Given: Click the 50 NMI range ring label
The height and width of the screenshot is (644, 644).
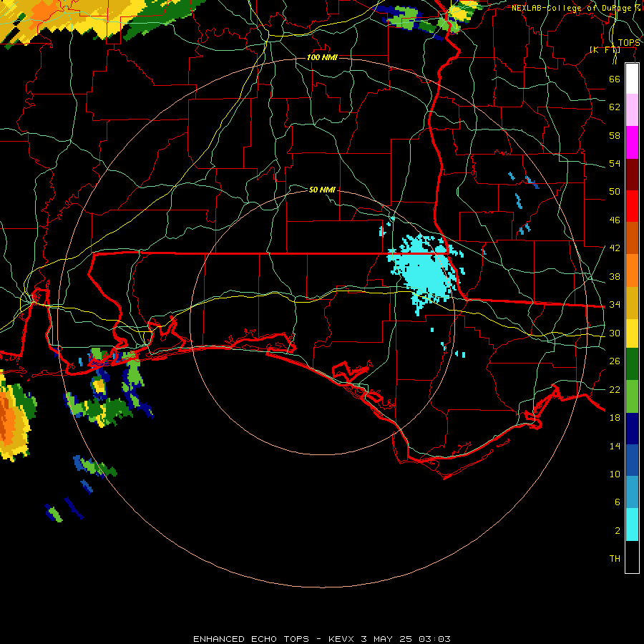Looking at the screenshot, I should [x=322, y=190].
